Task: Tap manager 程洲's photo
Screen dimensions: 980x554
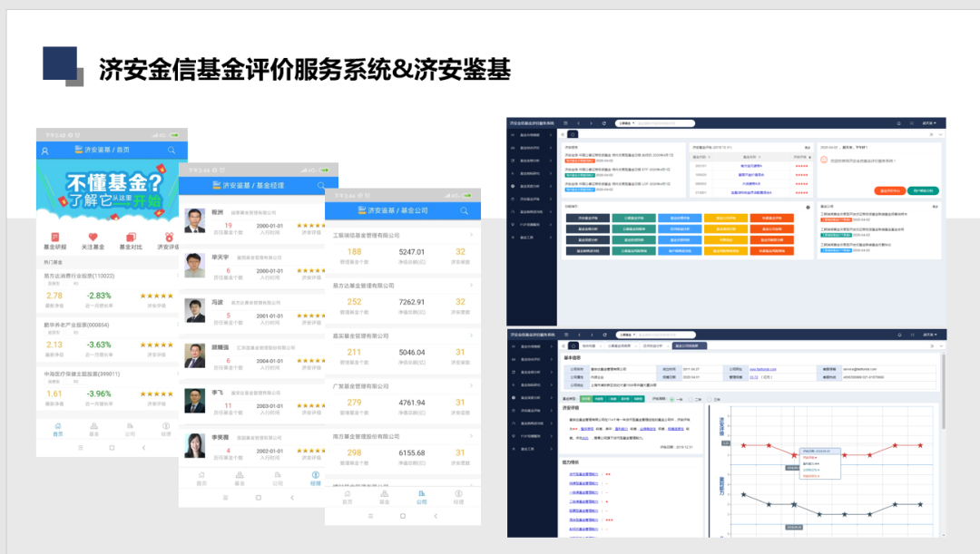Action: tap(195, 221)
